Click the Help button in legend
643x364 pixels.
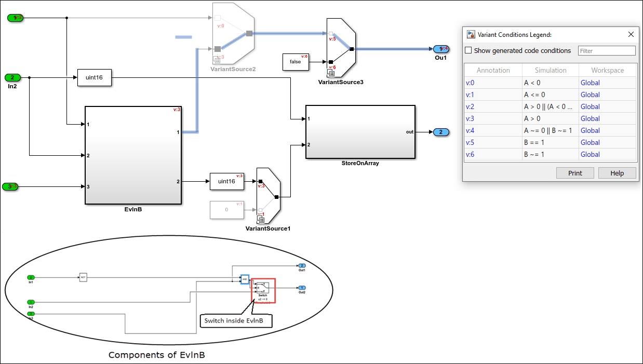coord(617,173)
